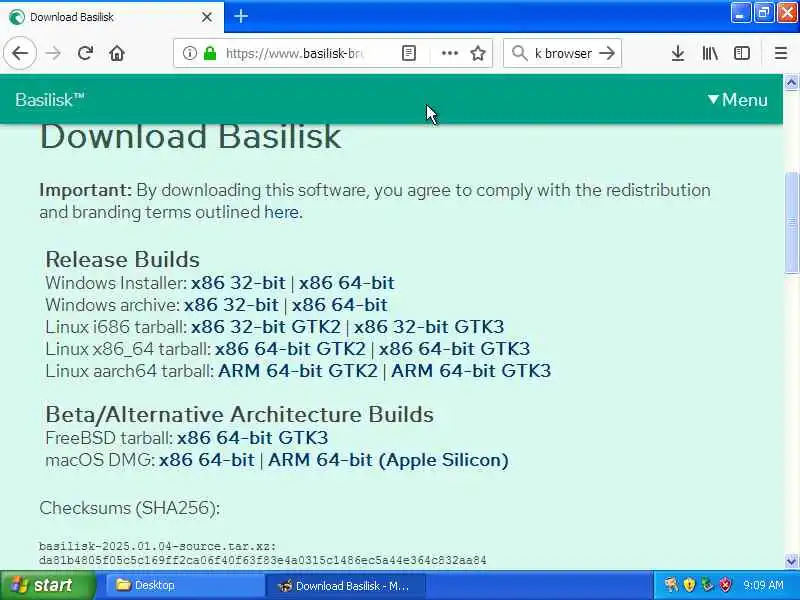The width and height of the screenshot is (800, 600).
Task: Go back to the previous page
Action: [20, 53]
